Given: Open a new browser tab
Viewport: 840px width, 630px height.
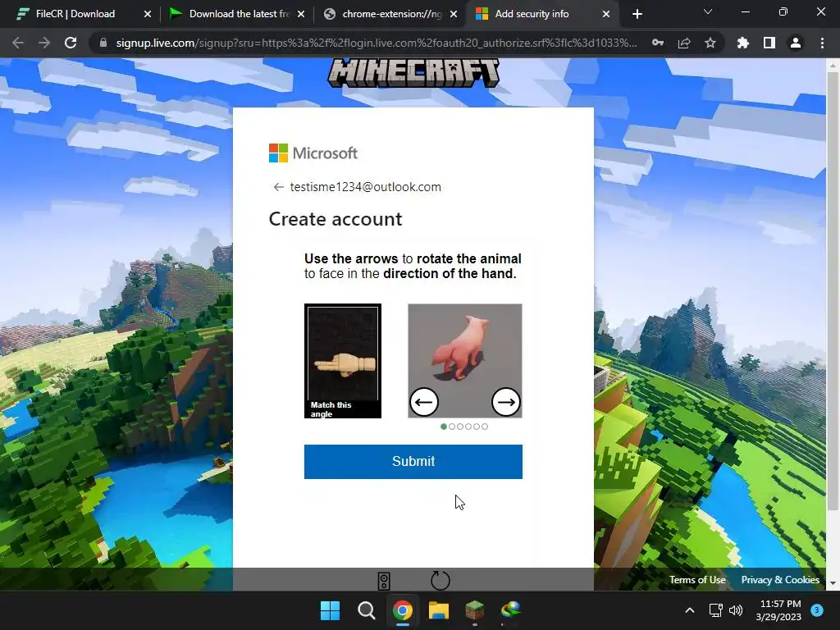Looking at the screenshot, I should tap(637, 15).
